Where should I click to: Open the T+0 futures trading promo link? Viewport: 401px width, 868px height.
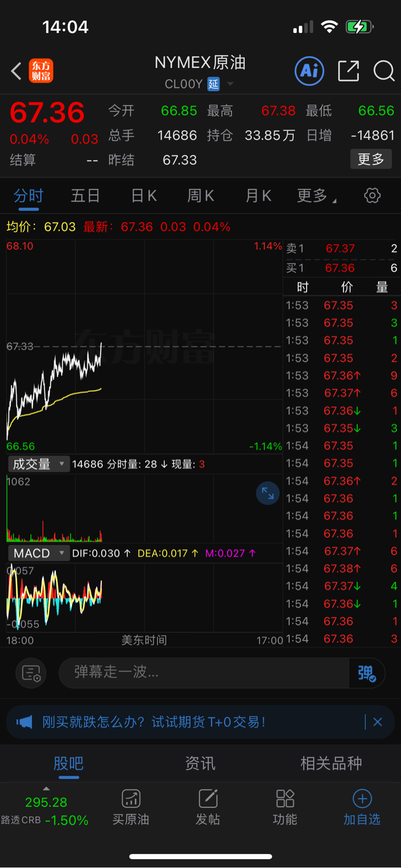tap(154, 722)
